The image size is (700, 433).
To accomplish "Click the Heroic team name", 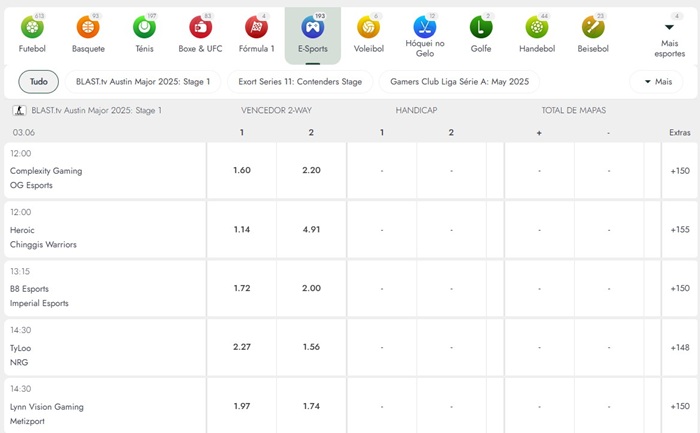I will (22, 230).
